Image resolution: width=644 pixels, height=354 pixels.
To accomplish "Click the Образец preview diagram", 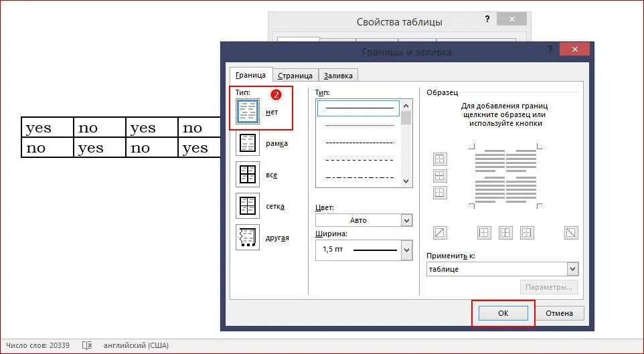I will [x=505, y=176].
